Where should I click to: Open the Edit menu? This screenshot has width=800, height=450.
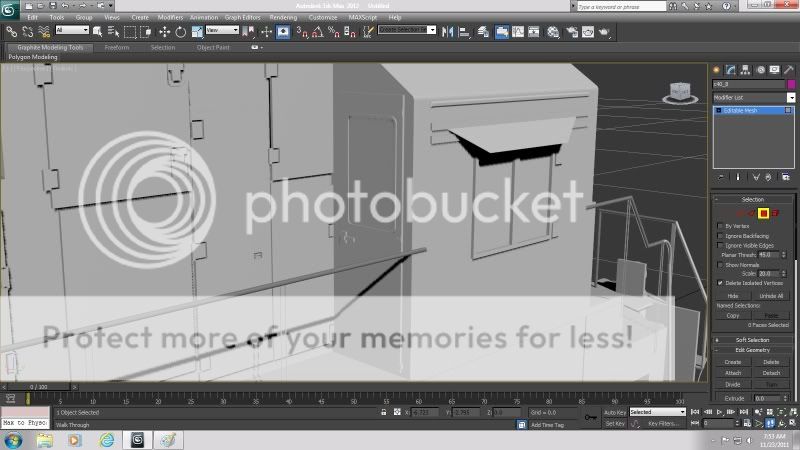(x=33, y=17)
